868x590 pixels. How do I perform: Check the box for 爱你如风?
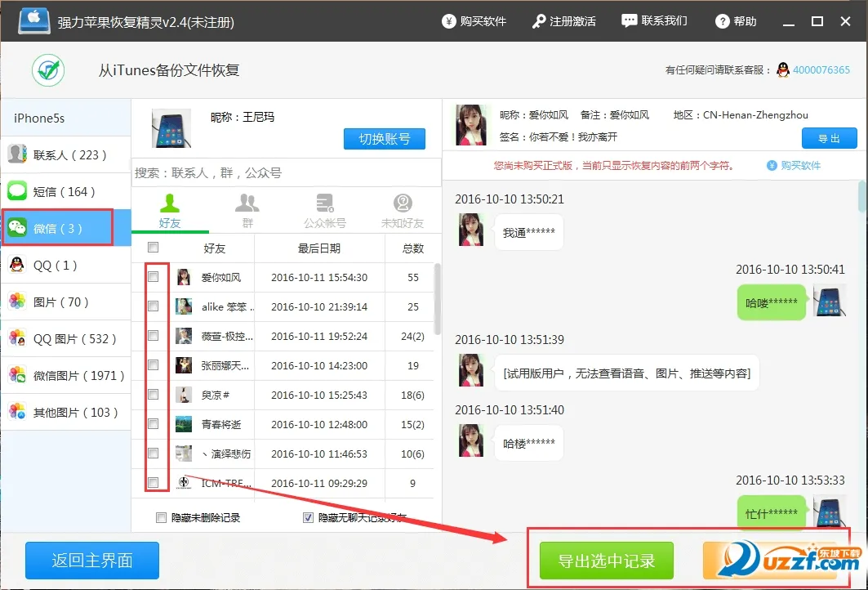point(154,276)
